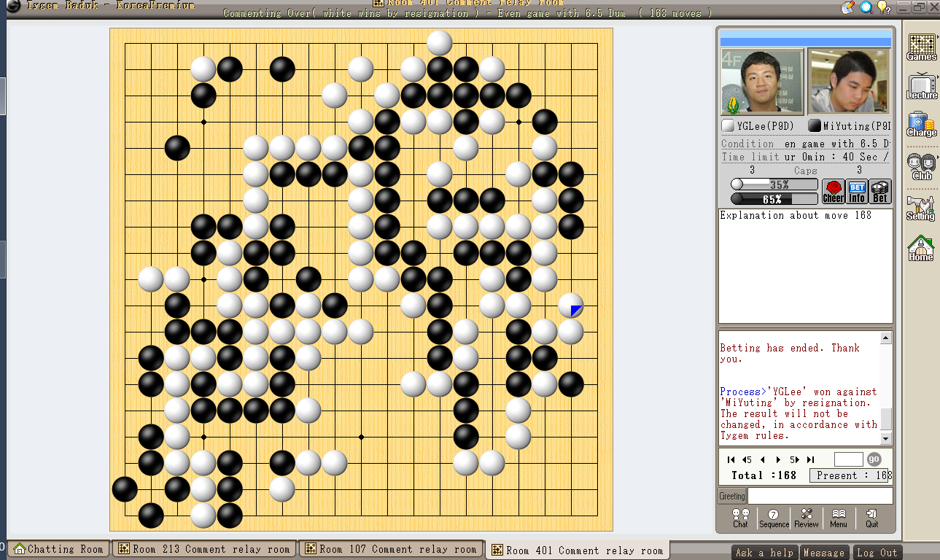Click white 35% betting progress bar
Viewport: 940px width, 560px height.
pyautogui.click(x=774, y=185)
